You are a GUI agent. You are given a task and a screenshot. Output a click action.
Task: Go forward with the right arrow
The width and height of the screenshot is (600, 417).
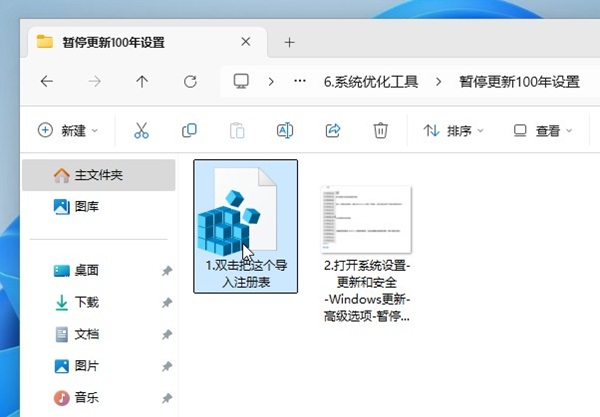tap(95, 81)
